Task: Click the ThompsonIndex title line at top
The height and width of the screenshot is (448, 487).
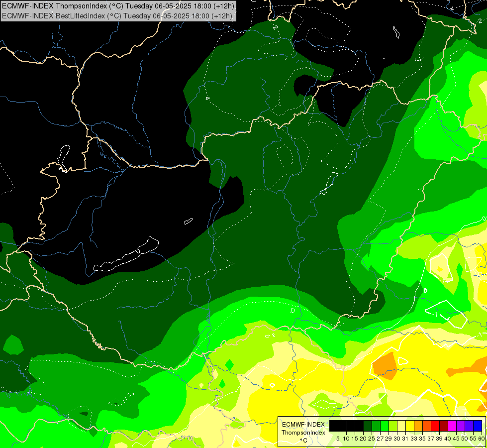Action: pos(118,5)
